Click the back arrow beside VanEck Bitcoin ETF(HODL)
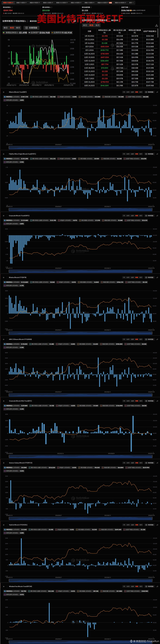Viewport: 160px width, 644px height. point(4,525)
